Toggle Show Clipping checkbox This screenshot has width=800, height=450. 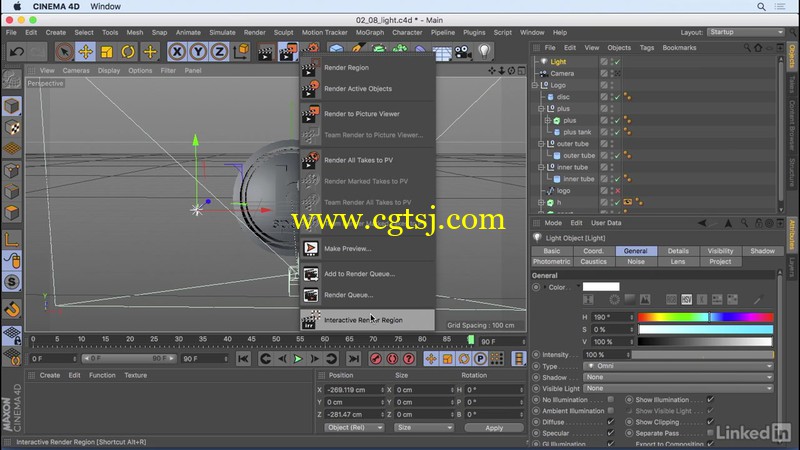coord(710,422)
